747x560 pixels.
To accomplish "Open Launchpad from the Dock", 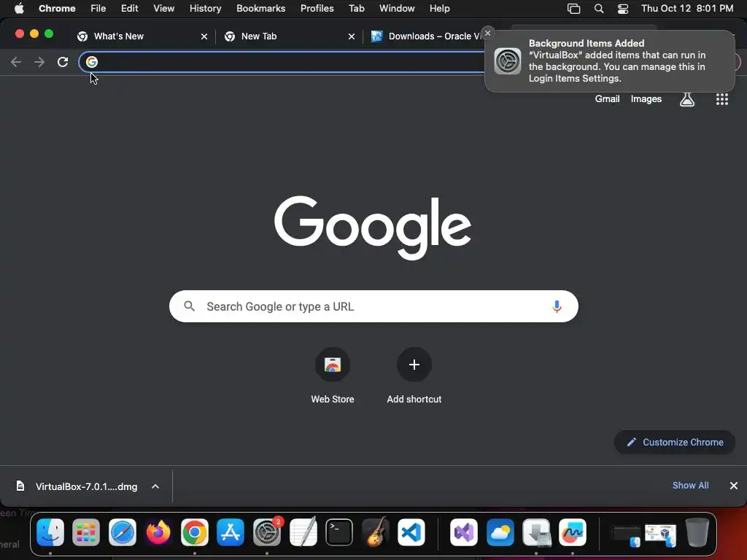I will pyautogui.click(x=86, y=532).
